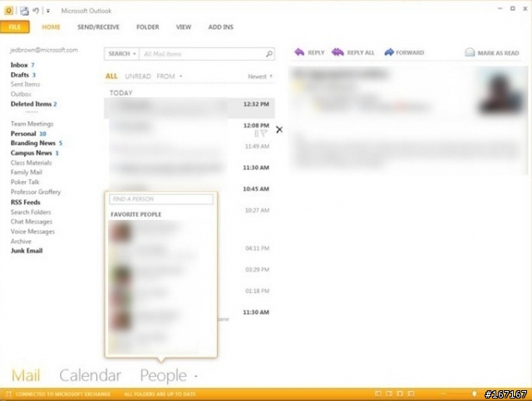532x401 pixels.
Task: Open the People module
Action: [163, 375]
